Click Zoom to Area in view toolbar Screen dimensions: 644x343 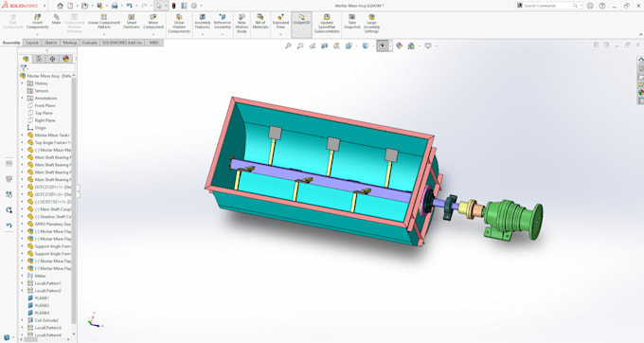click(x=300, y=46)
